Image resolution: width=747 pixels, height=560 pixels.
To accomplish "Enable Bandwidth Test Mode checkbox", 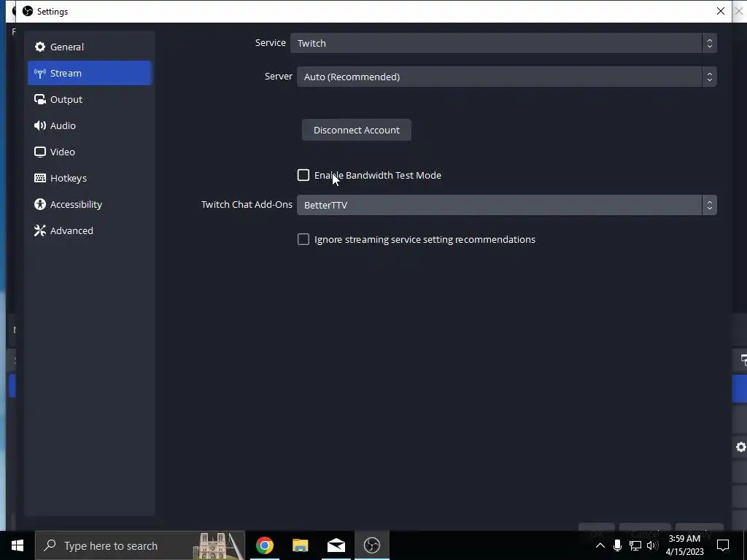I will 303,175.
